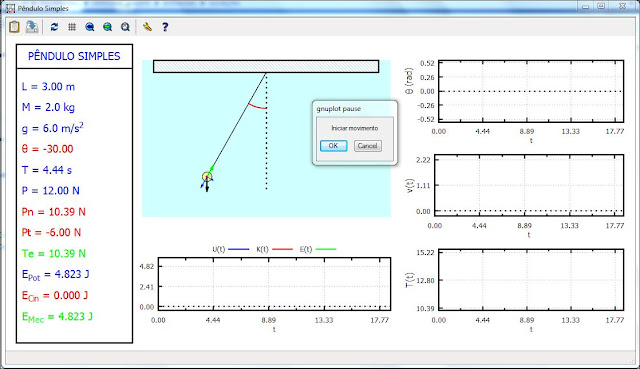Image resolution: width=640 pixels, height=369 pixels.
Task: Click the v(t) velocity plot area
Action: click(529, 185)
